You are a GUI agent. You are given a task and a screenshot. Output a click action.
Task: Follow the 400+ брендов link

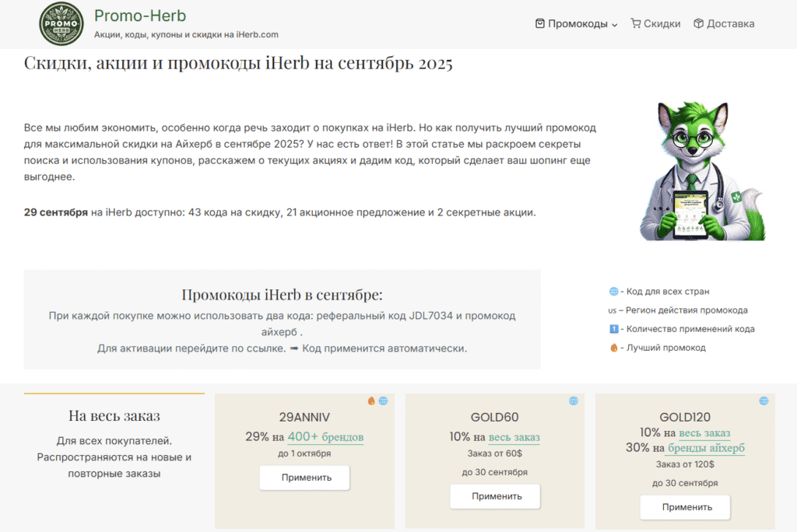click(x=325, y=437)
